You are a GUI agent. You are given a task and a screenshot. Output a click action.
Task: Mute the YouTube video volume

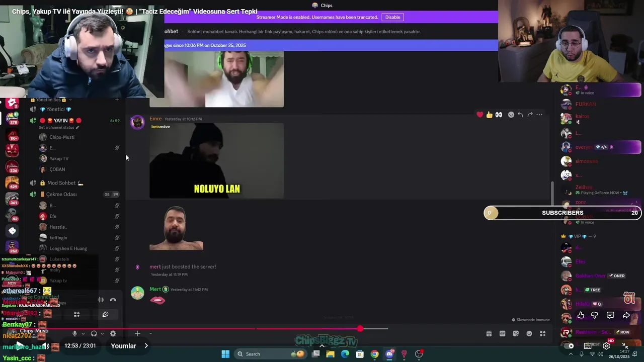[x=46, y=346]
